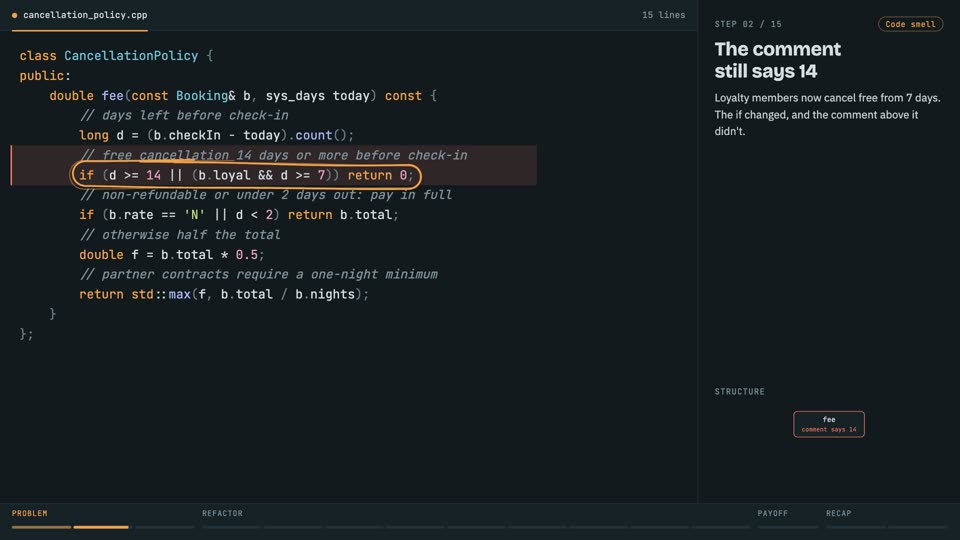The image size is (960, 540).
Task: Click the '// partner contracts require a one-night minimum' comment
Action: coord(258,274)
